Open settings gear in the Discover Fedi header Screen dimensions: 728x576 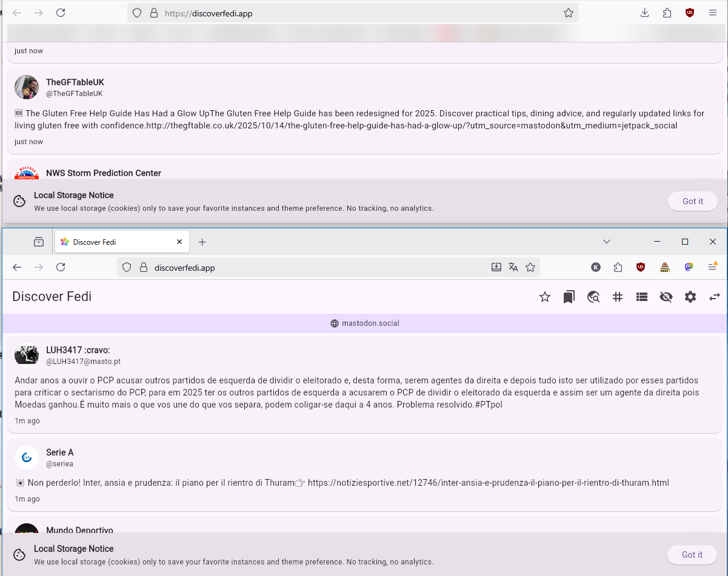[x=690, y=297]
